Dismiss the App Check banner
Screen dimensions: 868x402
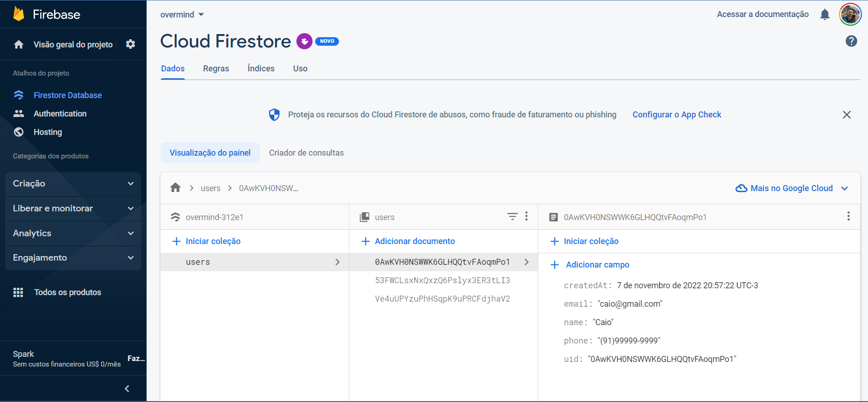pos(846,115)
